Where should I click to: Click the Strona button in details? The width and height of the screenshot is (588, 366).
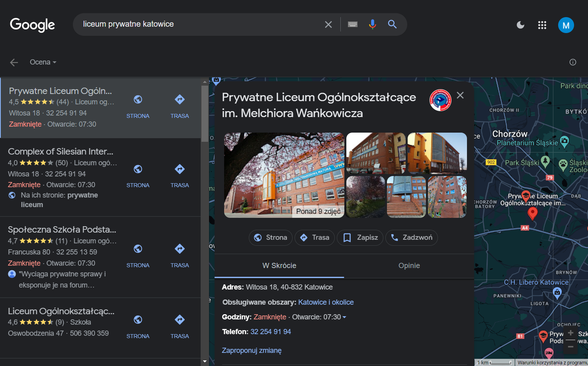(271, 238)
